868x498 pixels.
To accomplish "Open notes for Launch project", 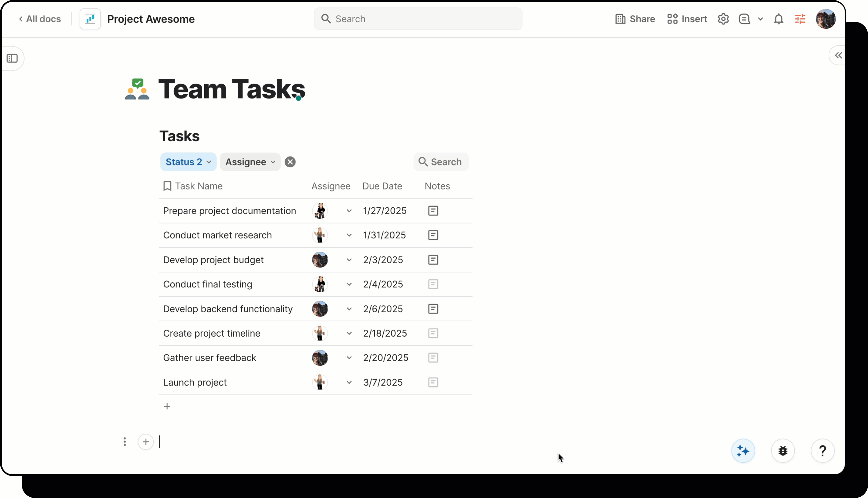I will pyautogui.click(x=433, y=382).
